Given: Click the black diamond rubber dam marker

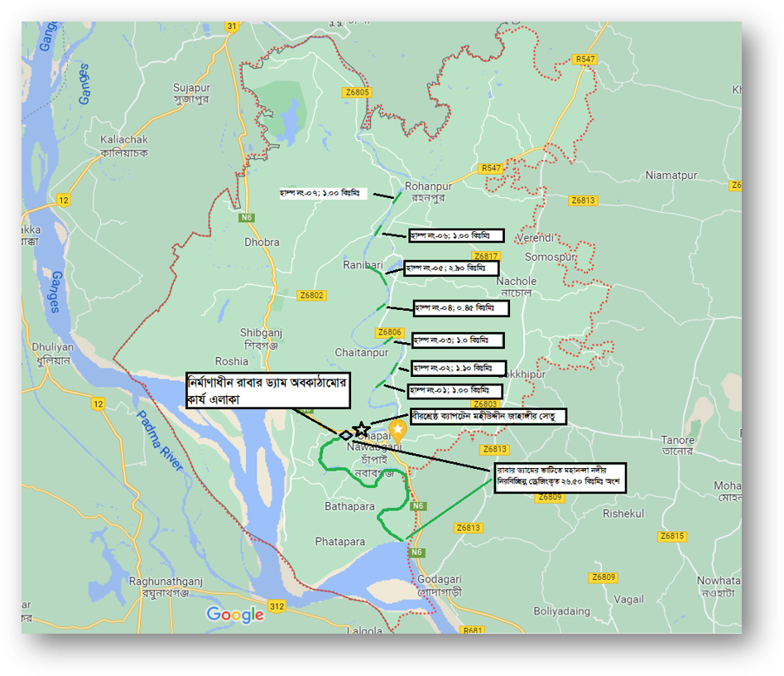Looking at the screenshot, I should click(x=345, y=435).
